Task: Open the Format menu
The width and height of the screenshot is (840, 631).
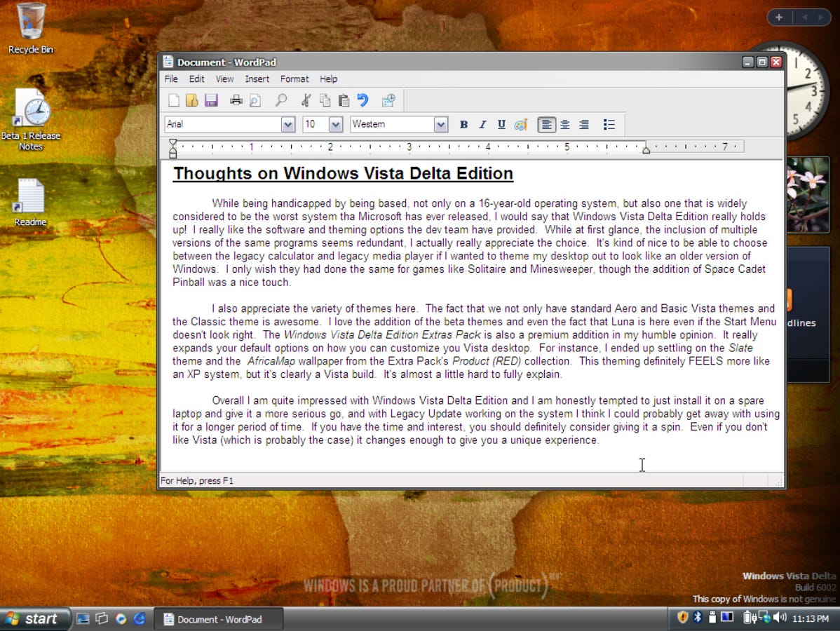Action: (294, 79)
